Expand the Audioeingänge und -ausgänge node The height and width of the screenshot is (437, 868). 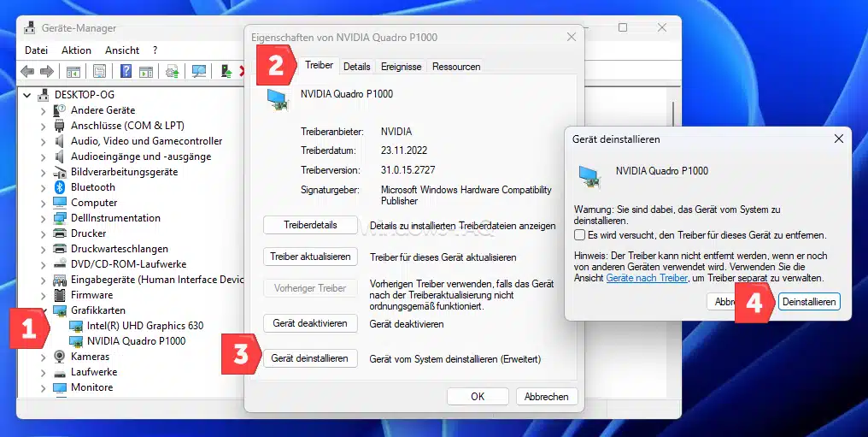click(44, 156)
